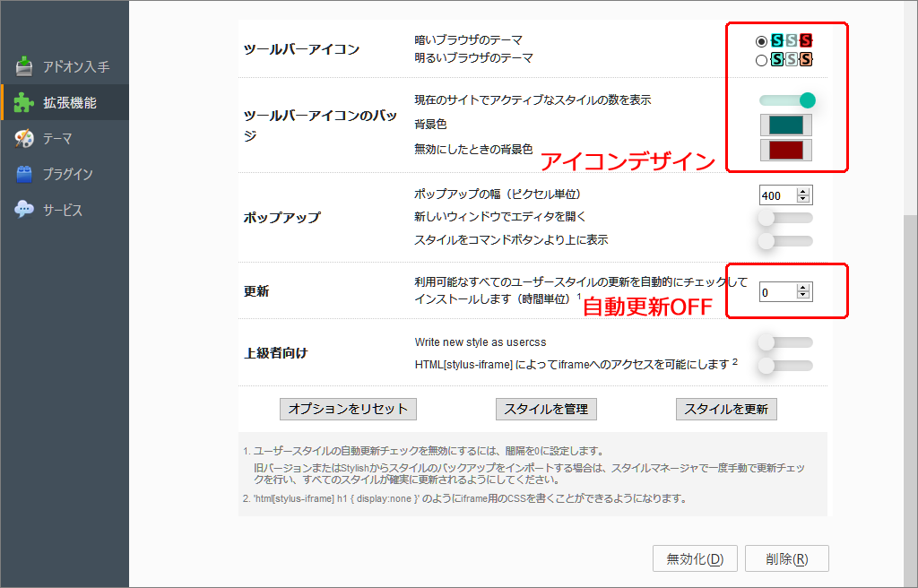Click the 明るいブラウザのテーマ label

(x=473, y=58)
